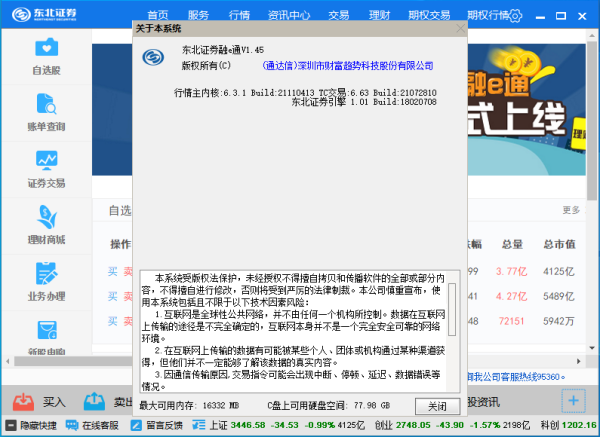The image size is (600, 437).
Task: Open the 通达信 company copyright link
Action: [347, 66]
